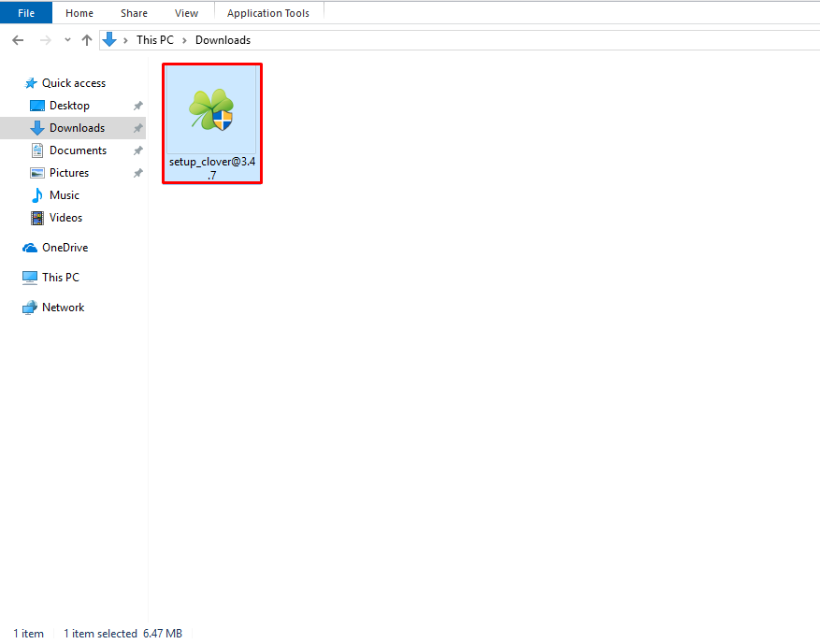Unpin Desktop using its pin icon
This screenshot has height=644, width=820.
[138, 106]
